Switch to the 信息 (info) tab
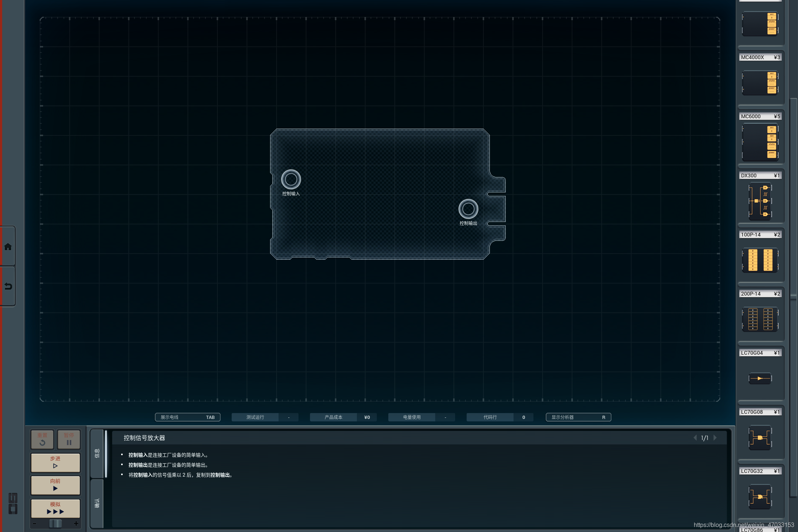Screen dimensions: 798x532 [97, 453]
